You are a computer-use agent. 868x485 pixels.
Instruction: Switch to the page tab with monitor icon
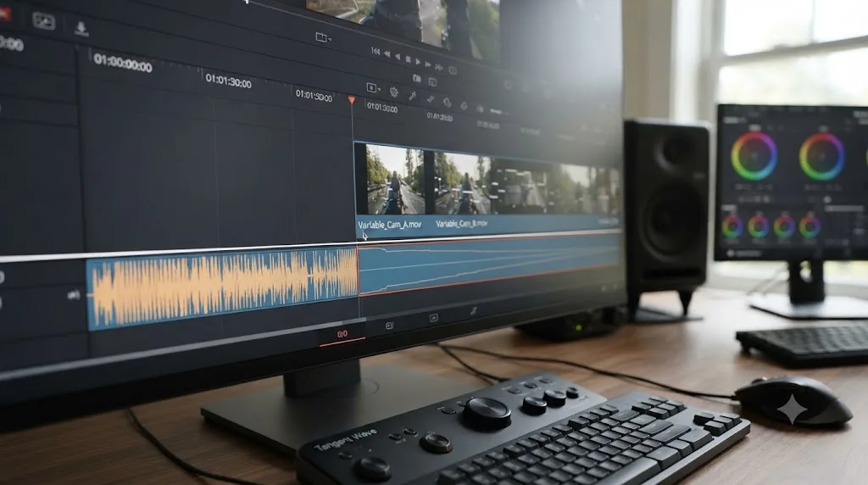click(x=433, y=318)
